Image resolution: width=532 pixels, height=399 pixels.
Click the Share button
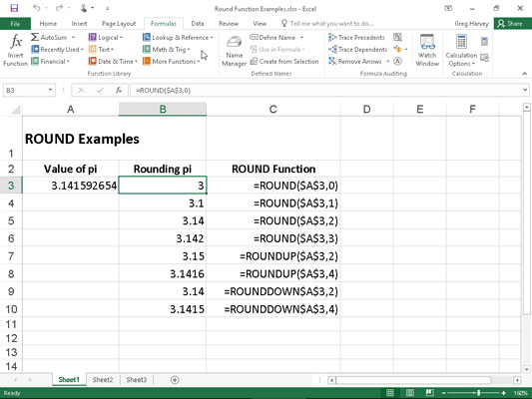(511, 23)
